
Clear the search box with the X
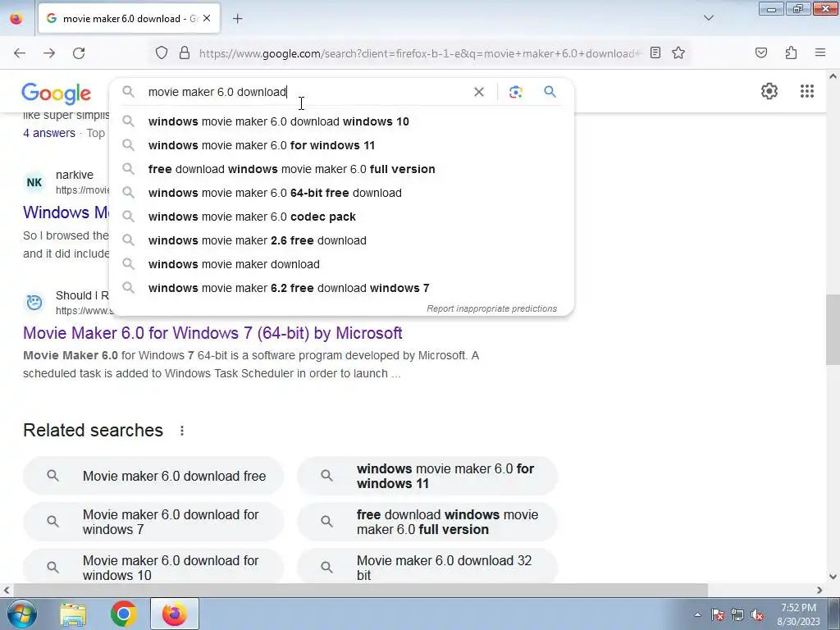479,92
